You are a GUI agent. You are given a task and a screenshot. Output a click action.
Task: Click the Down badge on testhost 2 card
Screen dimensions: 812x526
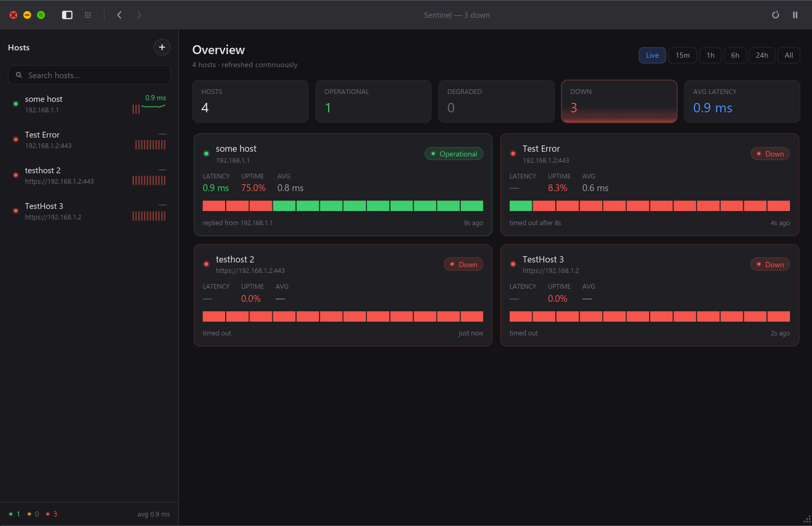[463, 265]
